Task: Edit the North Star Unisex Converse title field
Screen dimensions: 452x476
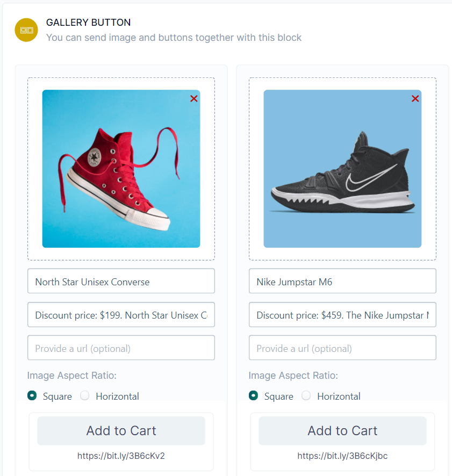Action: [x=121, y=281]
